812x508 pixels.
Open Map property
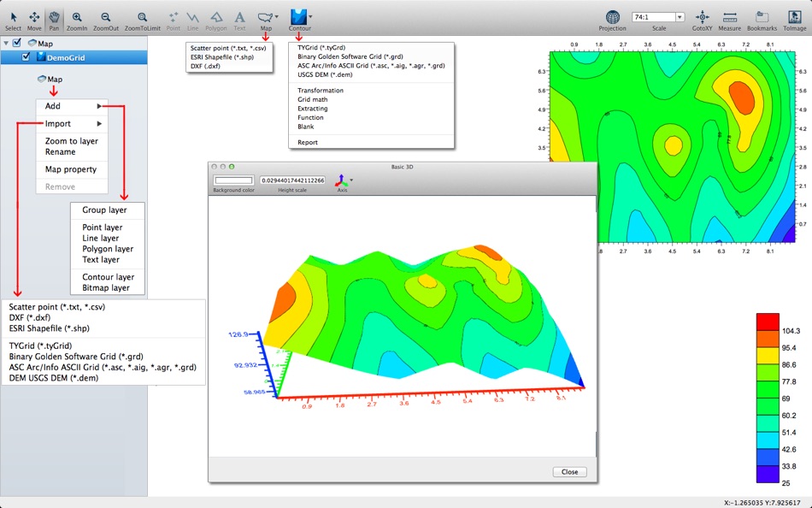pos(70,169)
